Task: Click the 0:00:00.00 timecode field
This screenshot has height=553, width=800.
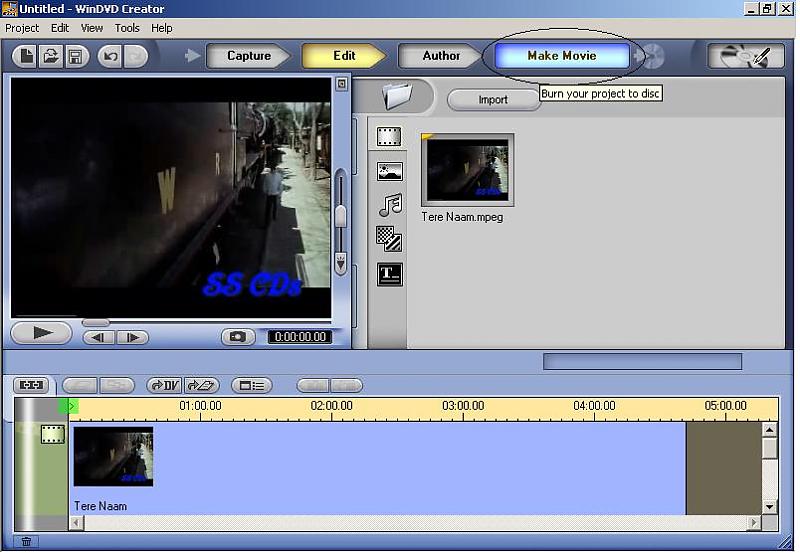Action: [300, 337]
